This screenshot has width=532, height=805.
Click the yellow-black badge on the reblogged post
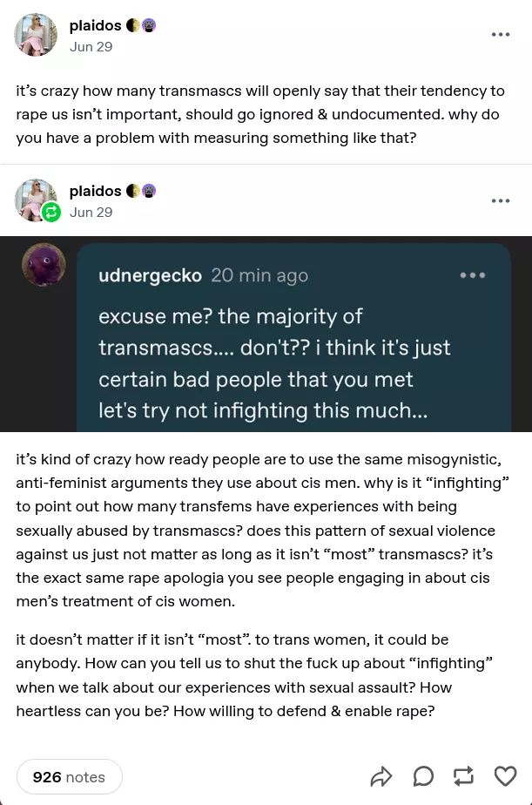point(133,191)
